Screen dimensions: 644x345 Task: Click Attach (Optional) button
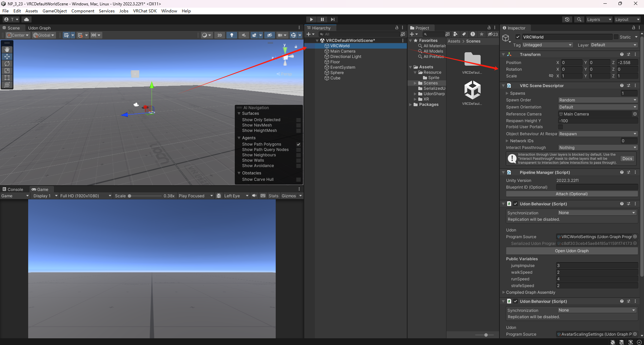click(x=572, y=194)
